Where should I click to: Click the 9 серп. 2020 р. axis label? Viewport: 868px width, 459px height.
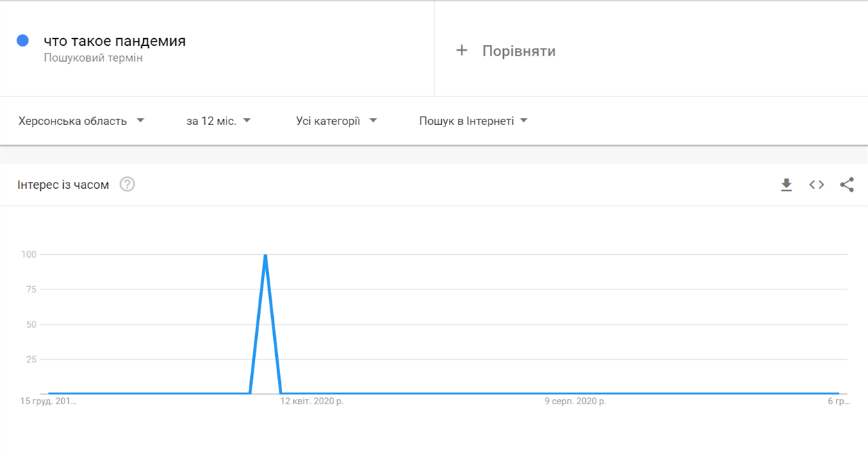pyautogui.click(x=575, y=401)
